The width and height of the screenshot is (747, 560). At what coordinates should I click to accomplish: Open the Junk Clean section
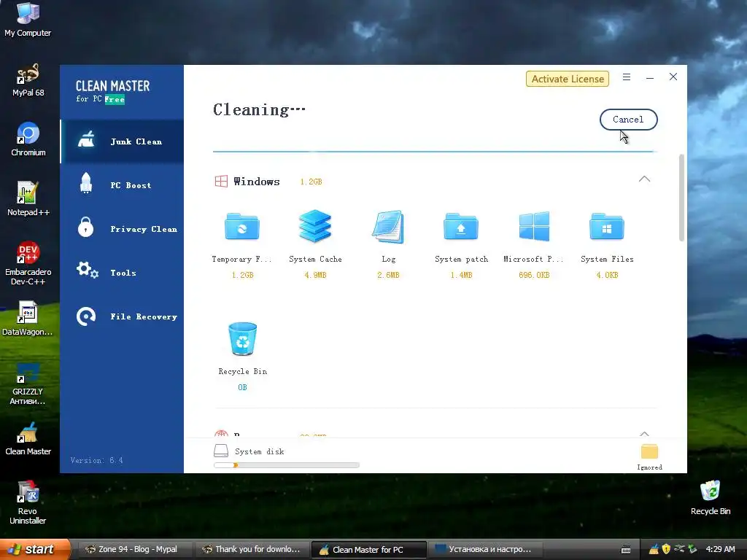click(x=122, y=141)
